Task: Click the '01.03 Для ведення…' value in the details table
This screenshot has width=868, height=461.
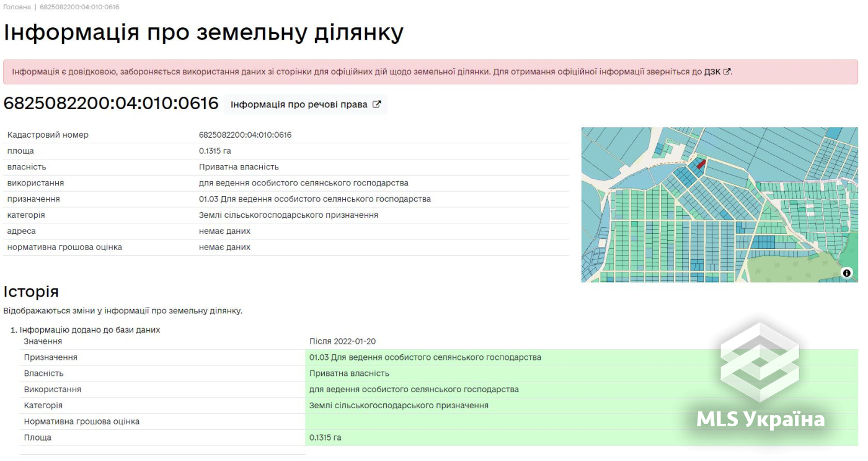Action: click(x=314, y=199)
